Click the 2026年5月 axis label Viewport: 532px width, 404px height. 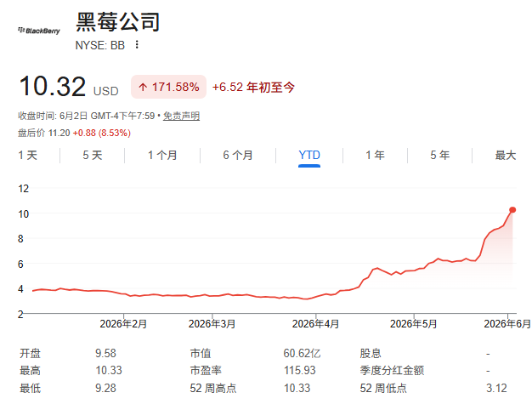pyautogui.click(x=413, y=324)
